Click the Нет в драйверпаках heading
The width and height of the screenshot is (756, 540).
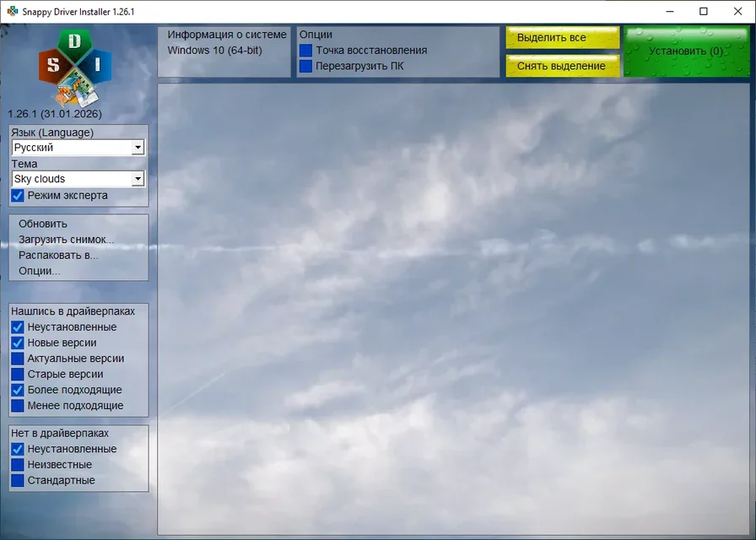[x=60, y=434]
